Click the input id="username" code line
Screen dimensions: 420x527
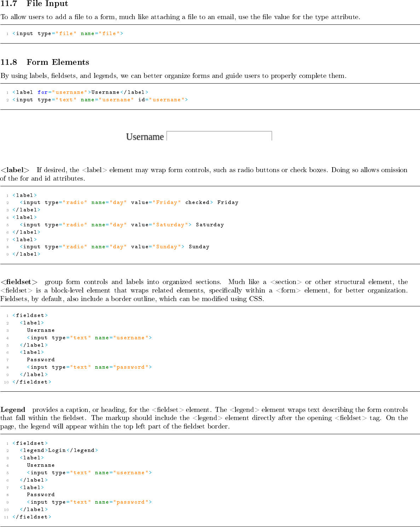[x=100, y=100]
